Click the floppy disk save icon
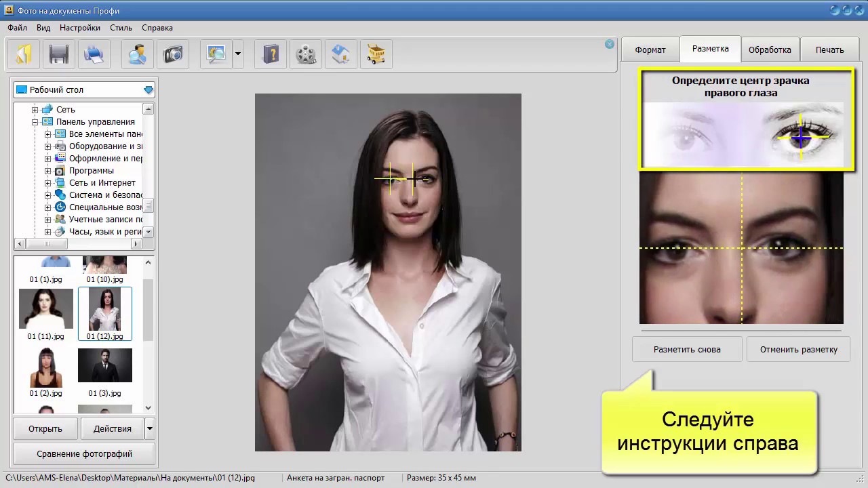The height and width of the screenshot is (488, 868). click(x=59, y=54)
